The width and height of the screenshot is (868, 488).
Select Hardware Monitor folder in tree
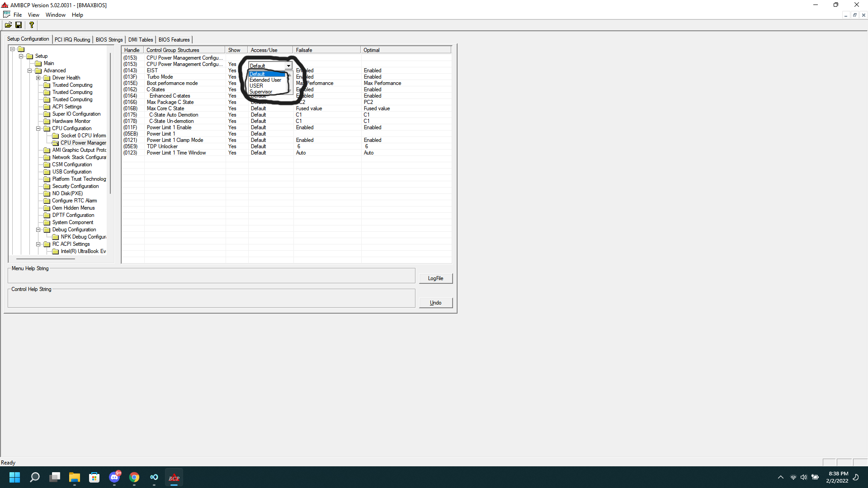pos(71,121)
